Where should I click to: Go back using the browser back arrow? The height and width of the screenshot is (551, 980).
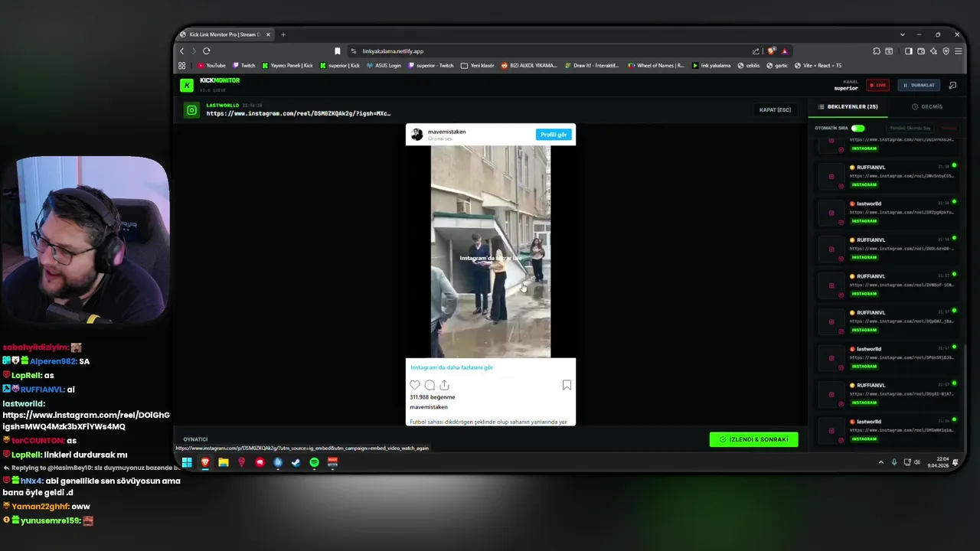tap(182, 51)
